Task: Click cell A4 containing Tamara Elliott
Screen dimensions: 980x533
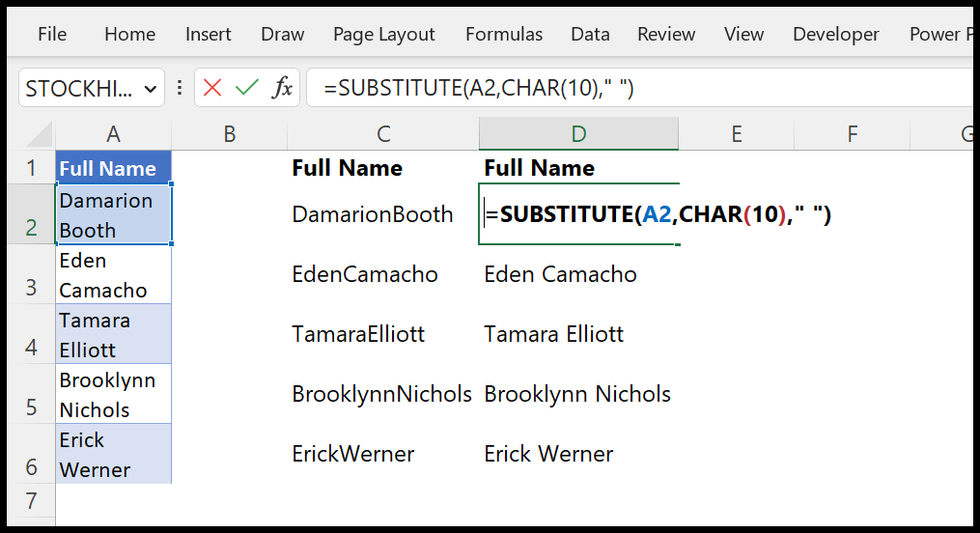Action: click(x=113, y=334)
